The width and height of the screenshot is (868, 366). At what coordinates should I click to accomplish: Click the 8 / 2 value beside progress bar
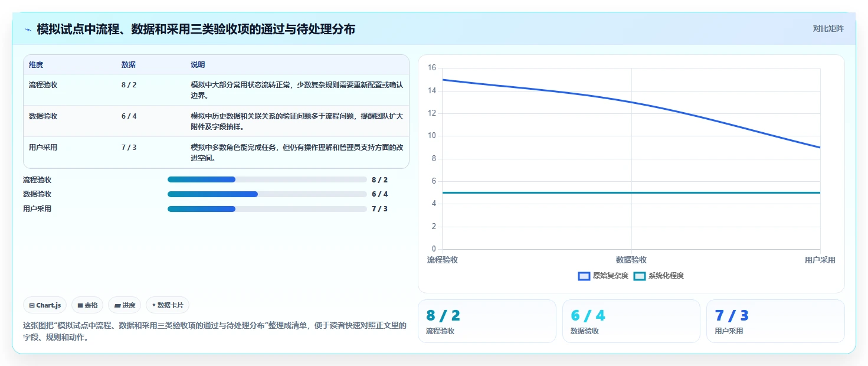[x=379, y=179]
